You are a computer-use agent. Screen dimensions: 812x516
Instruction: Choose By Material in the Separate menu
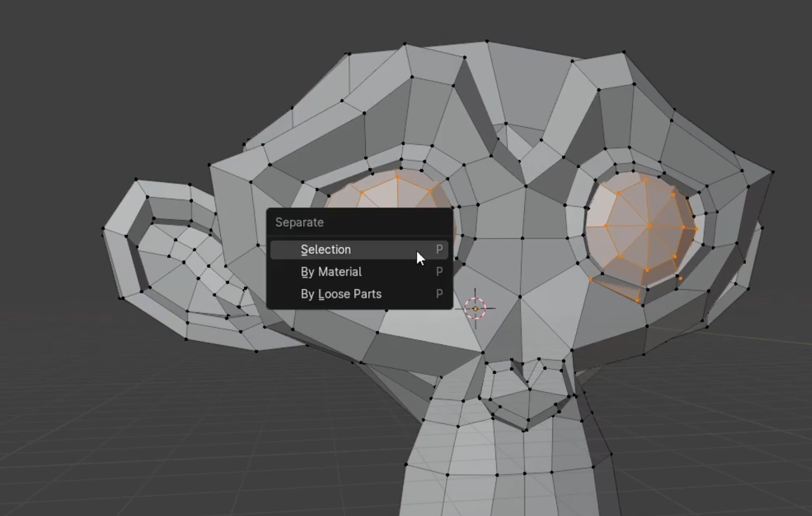point(359,272)
